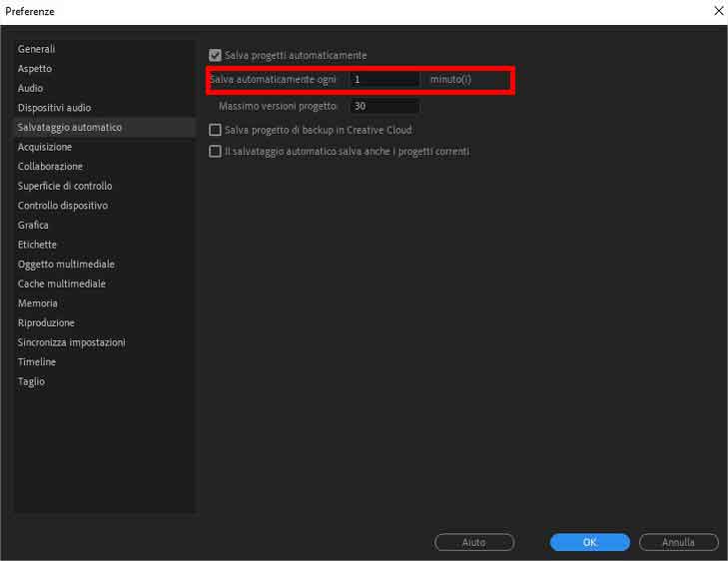Select Sincronizza impostazioni category
Viewport: 728px width, 561px height.
click(x=72, y=342)
